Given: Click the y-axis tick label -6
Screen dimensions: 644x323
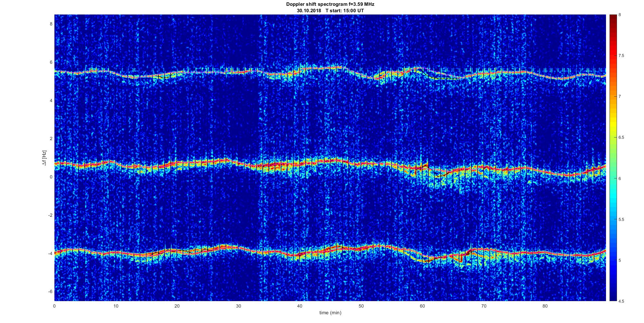Looking at the screenshot, I should coord(50,291).
